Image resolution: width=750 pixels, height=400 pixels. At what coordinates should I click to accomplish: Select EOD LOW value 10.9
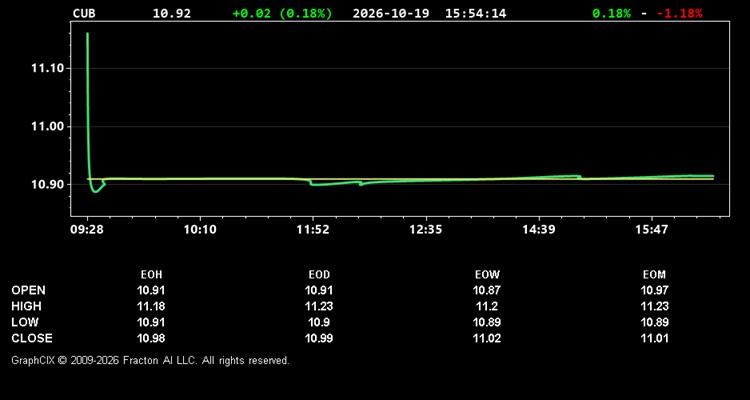coord(319,322)
